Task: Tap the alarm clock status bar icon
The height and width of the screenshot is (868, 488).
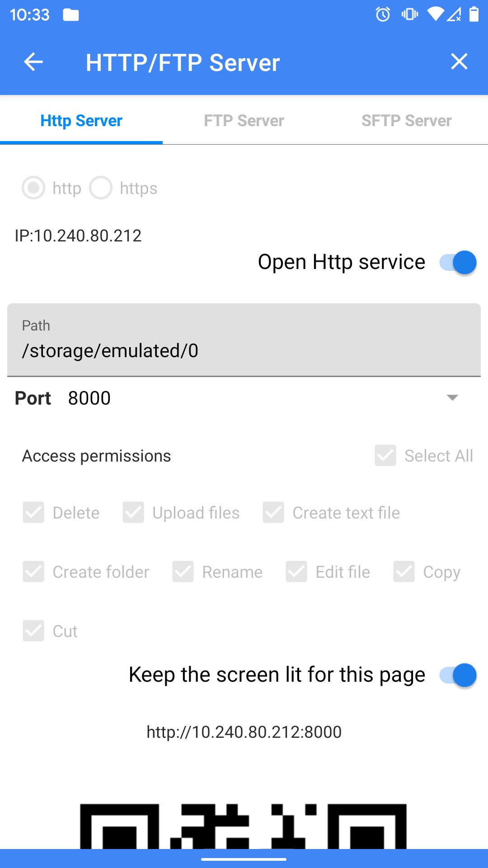Action: click(382, 15)
